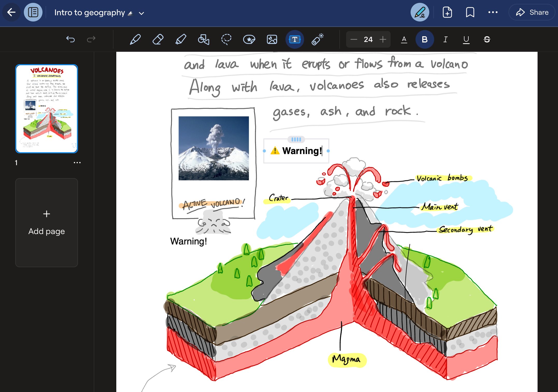Screen dimensions: 558x392
Task: Toggle Italic formatting on text
Action: pyautogui.click(x=445, y=40)
